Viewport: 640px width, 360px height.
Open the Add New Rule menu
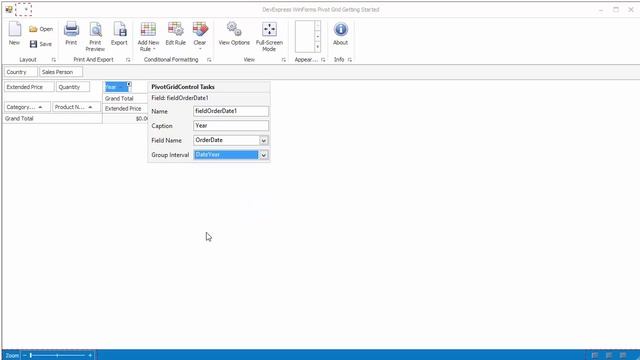point(148,37)
